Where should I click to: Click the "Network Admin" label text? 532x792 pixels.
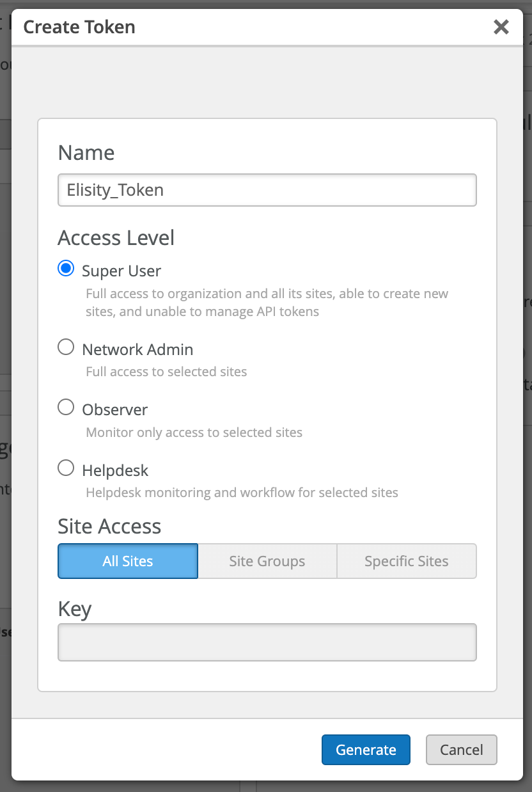tap(137, 349)
